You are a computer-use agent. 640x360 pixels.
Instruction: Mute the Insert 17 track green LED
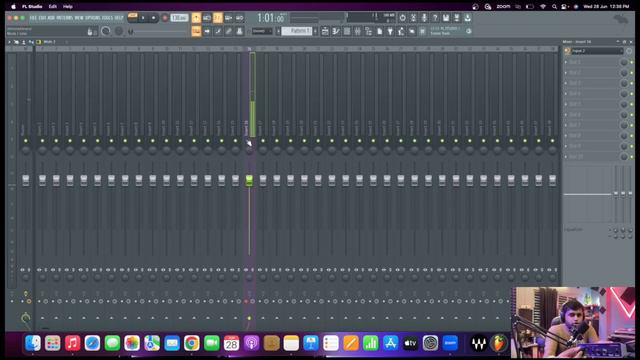[x=263, y=141]
